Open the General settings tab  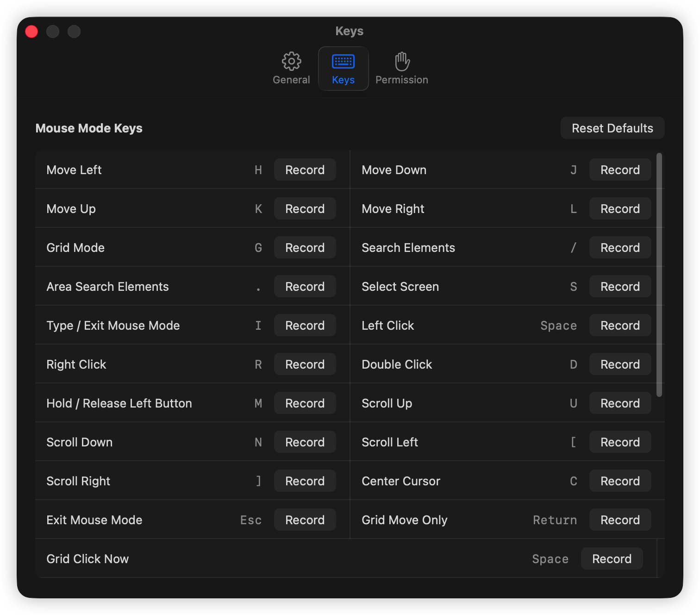coord(291,69)
